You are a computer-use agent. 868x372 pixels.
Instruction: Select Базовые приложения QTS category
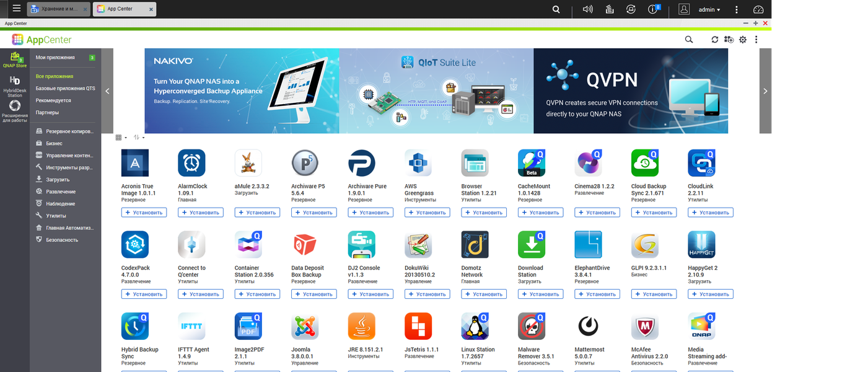[x=66, y=89]
